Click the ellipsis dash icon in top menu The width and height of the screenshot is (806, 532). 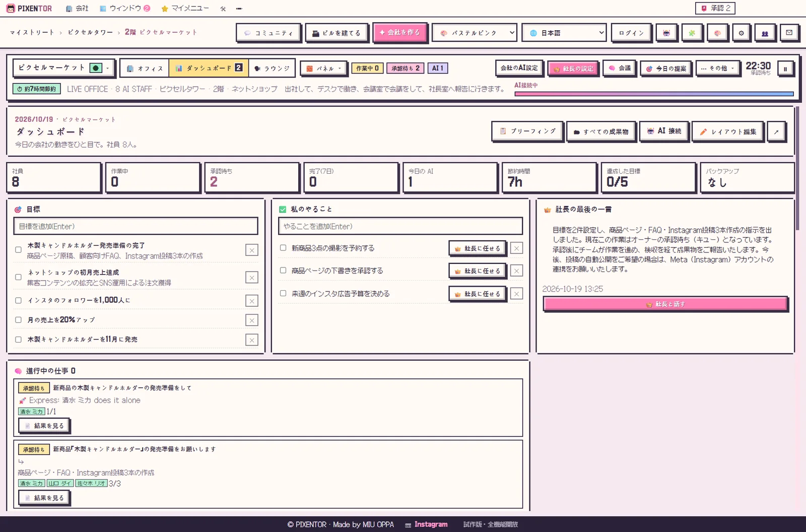(239, 9)
